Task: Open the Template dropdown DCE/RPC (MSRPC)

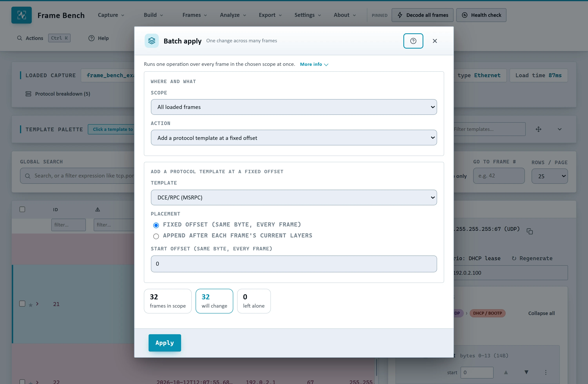Action: 294,197
